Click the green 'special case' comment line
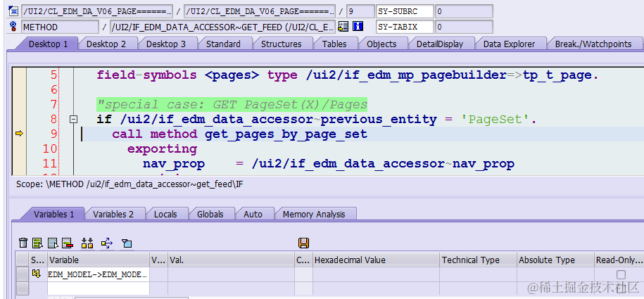Image resolution: width=644 pixels, height=299 pixels. click(232, 105)
